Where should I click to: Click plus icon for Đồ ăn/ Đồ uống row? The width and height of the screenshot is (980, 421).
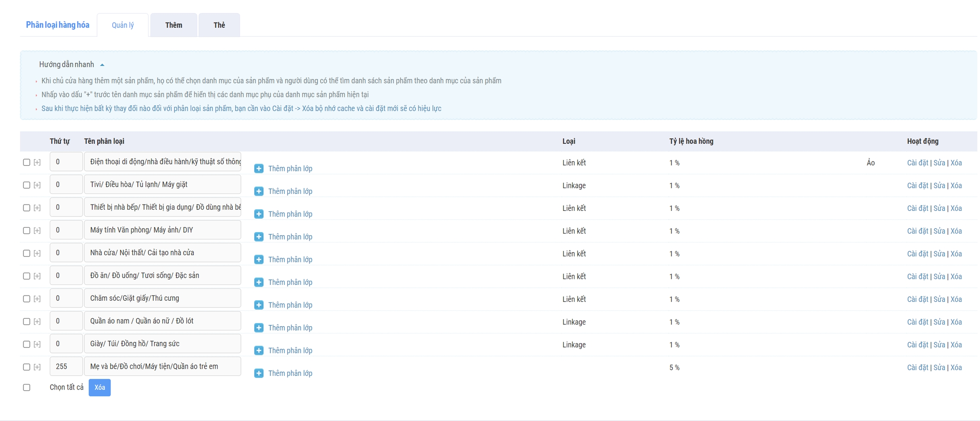point(259,282)
